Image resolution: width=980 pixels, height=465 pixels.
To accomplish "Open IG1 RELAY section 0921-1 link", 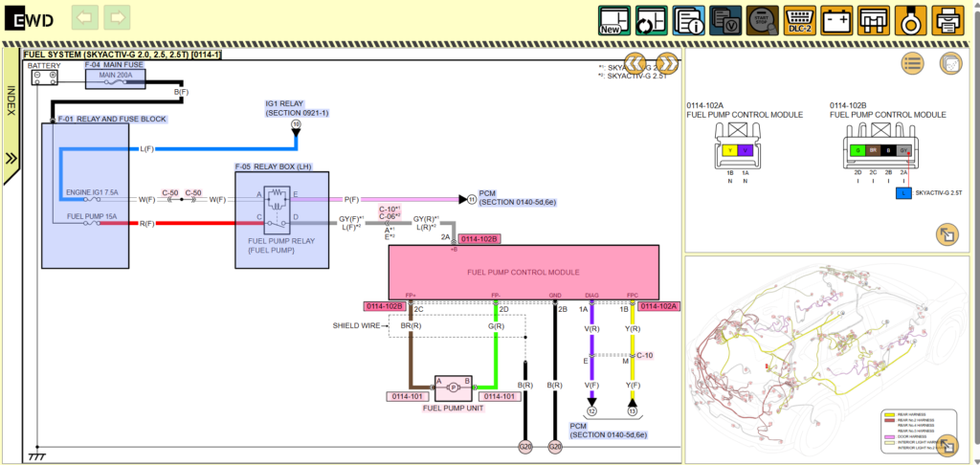I will point(297,108).
